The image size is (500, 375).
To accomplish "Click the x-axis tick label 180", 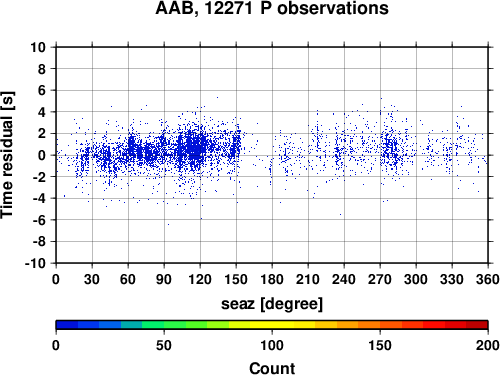I will [272, 279].
